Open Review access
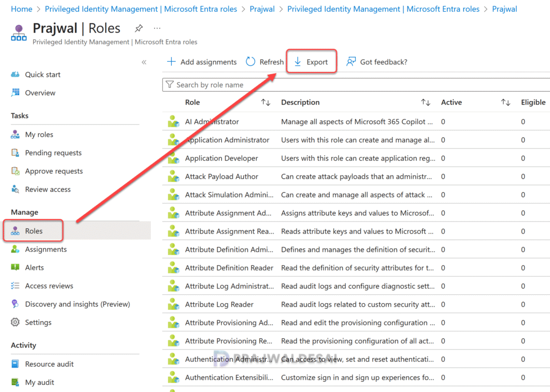This screenshot has height=392, width=550. (x=48, y=189)
